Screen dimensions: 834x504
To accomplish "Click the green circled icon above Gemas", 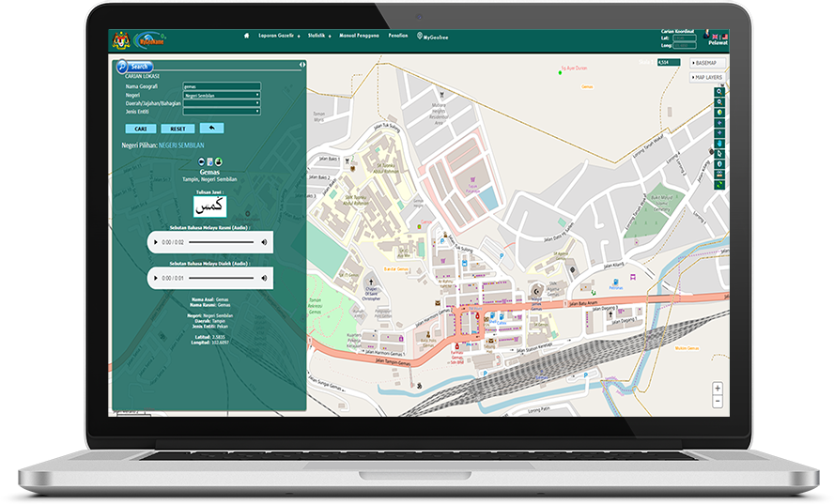I will [219, 161].
